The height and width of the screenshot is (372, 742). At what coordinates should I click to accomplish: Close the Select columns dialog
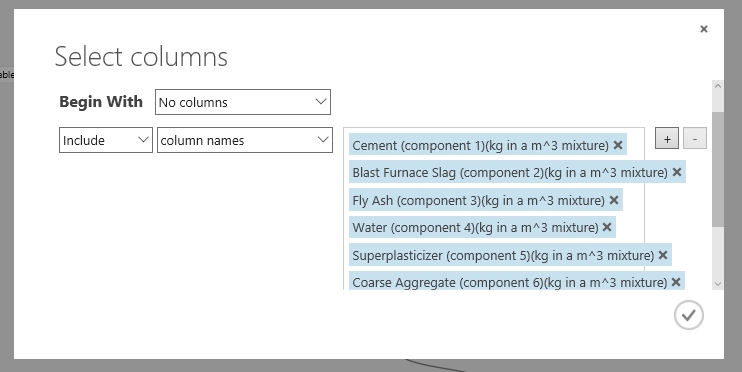click(704, 29)
